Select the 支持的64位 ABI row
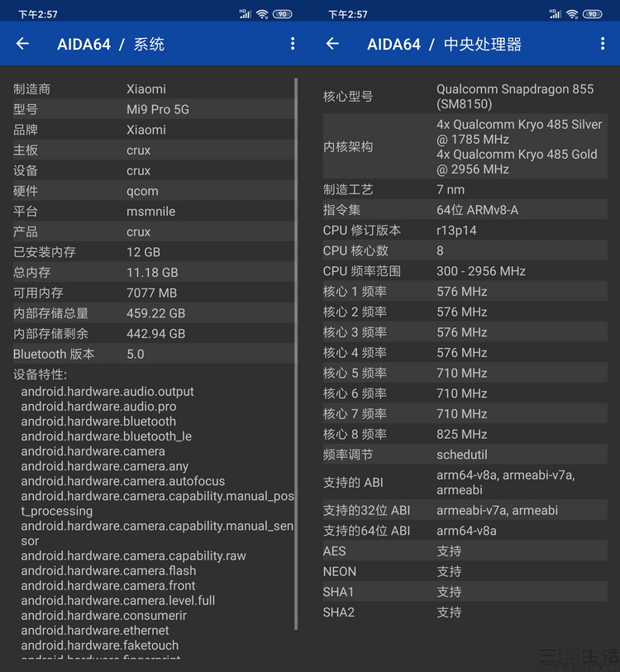The image size is (620, 672). pos(465,531)
